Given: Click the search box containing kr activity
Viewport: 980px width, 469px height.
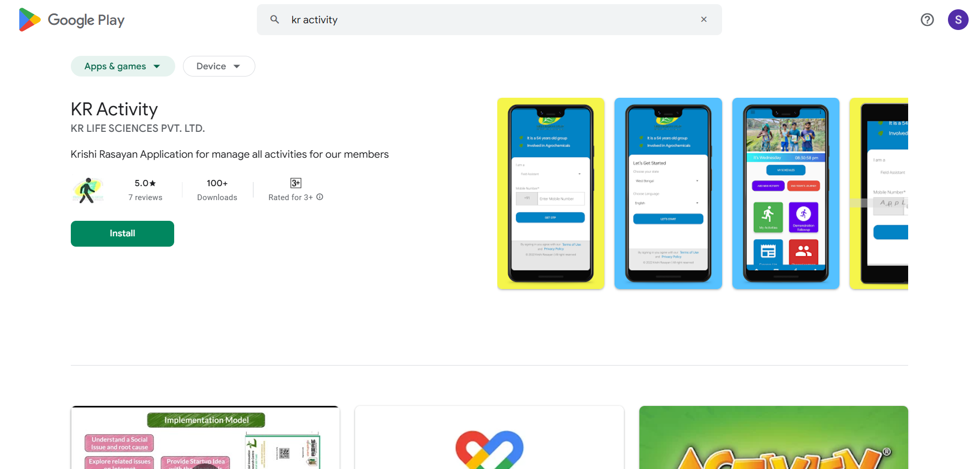Looking at the screenshot, I should [x=489, y=20].
